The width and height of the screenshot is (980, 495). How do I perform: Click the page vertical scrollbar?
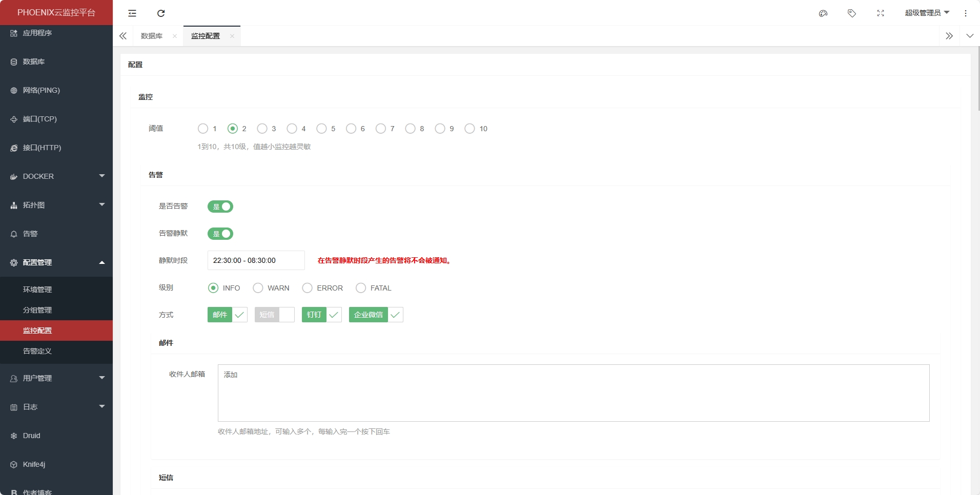coord(978,78)
